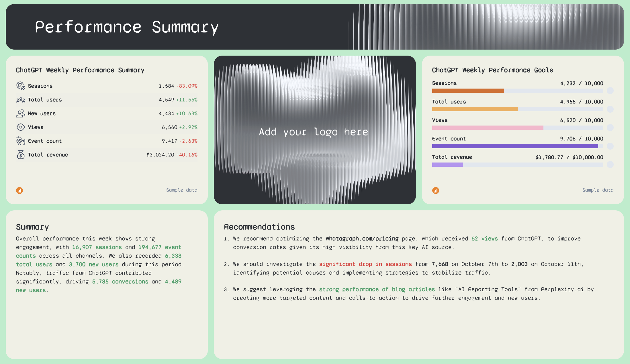Click the New users person icon
Viewport: 630px width, 364px height.
(x=20, y=113)
